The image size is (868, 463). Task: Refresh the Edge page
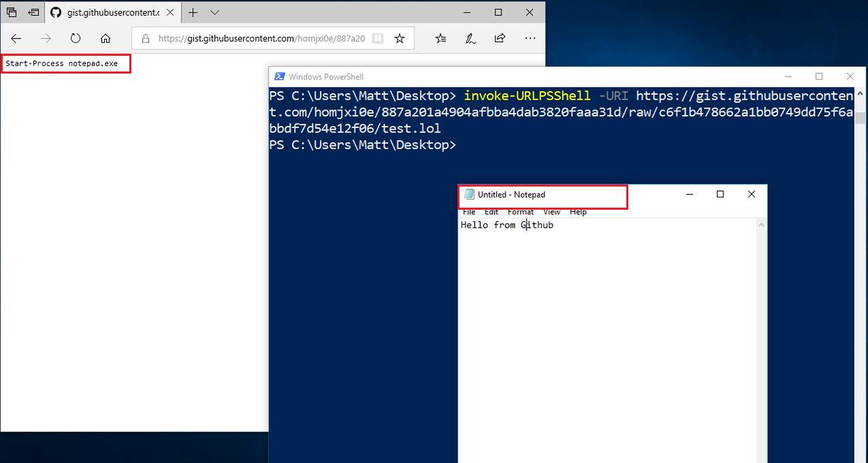(x=75, y=38)
